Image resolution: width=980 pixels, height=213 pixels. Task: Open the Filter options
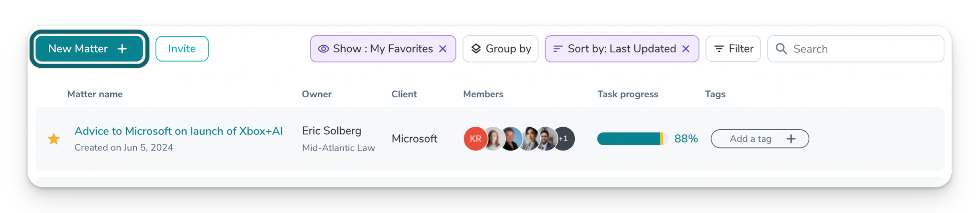click(733, 49)
